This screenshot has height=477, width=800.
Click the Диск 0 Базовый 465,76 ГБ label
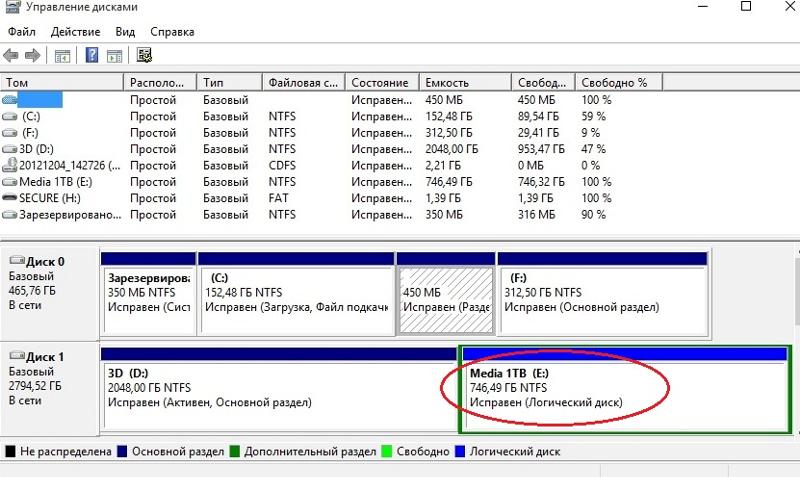(50, 293)
